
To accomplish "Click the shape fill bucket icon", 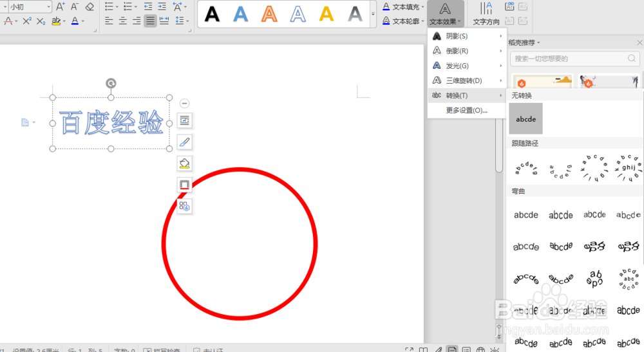I will [185, 163].
